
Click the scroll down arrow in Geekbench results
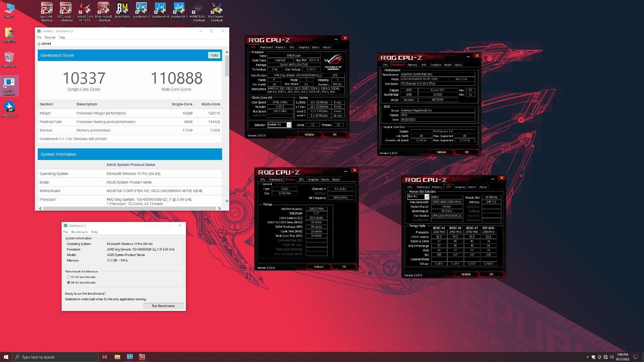tap(227, 201)
